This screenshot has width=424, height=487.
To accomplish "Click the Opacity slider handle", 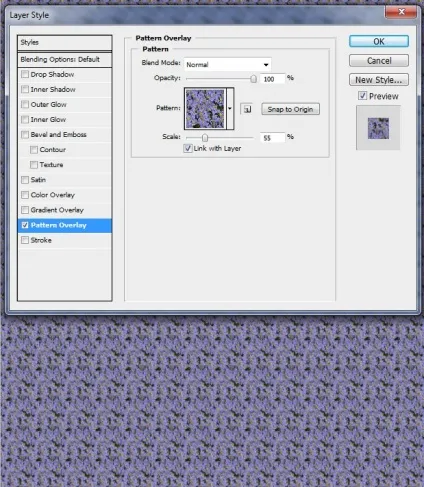I will point(254,79).
